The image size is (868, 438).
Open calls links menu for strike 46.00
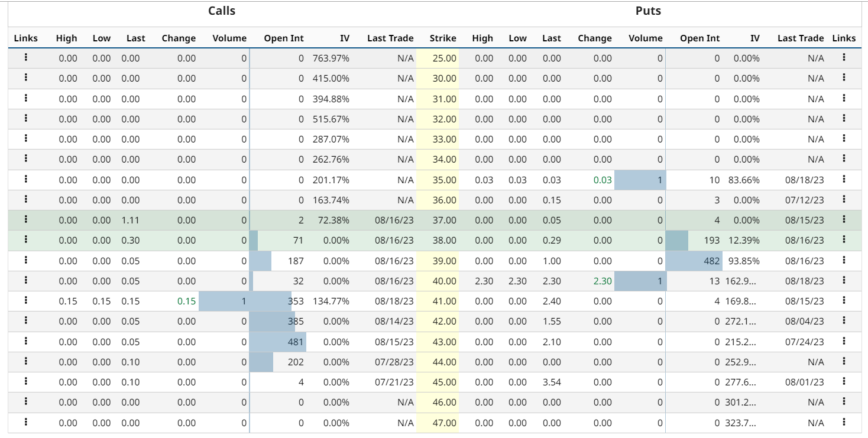tap(26, 401)
